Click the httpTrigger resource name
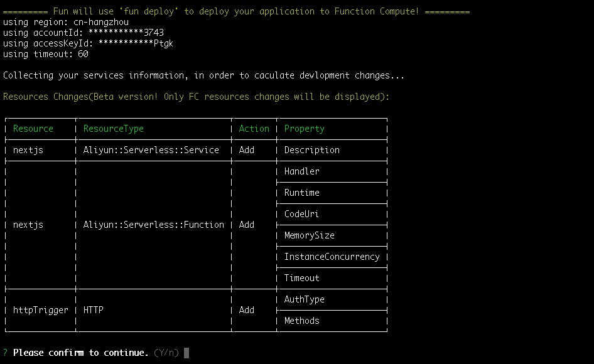Viewport: 594px width, 364px height. [41, 310]
